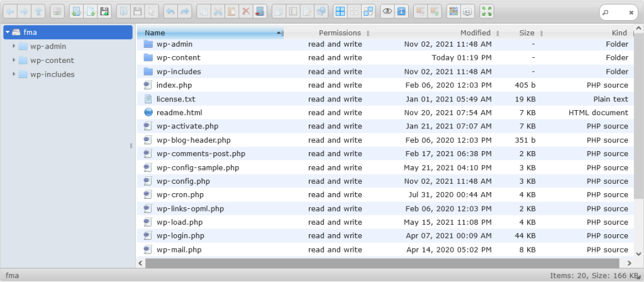Click the Rename toolbar icon

pyautogui.click(x=292, y=11)
